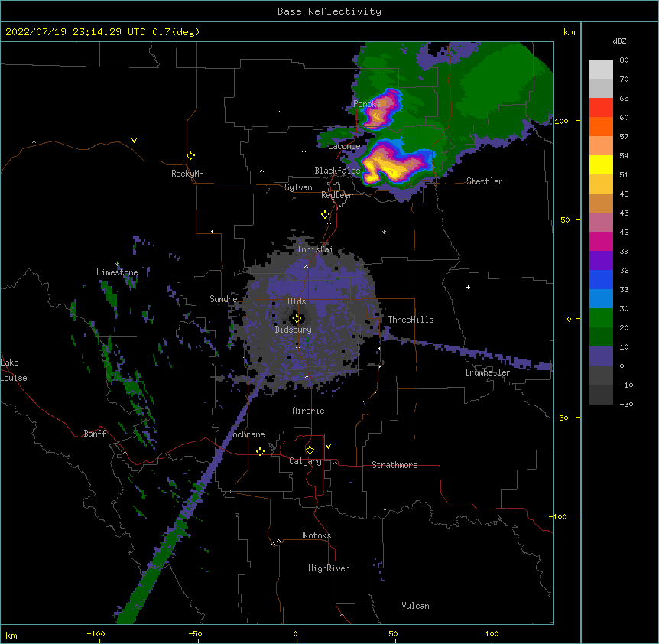The image size is (659, 644).
Task: Click the Blackfalds city label
Action: click(x=337, y=171)
